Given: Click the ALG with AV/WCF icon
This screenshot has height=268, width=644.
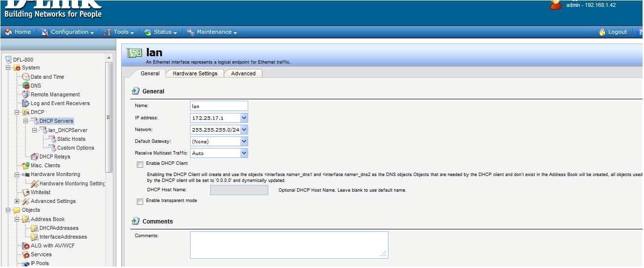Looking at the screenshot, I should click(x=26, y=246).
